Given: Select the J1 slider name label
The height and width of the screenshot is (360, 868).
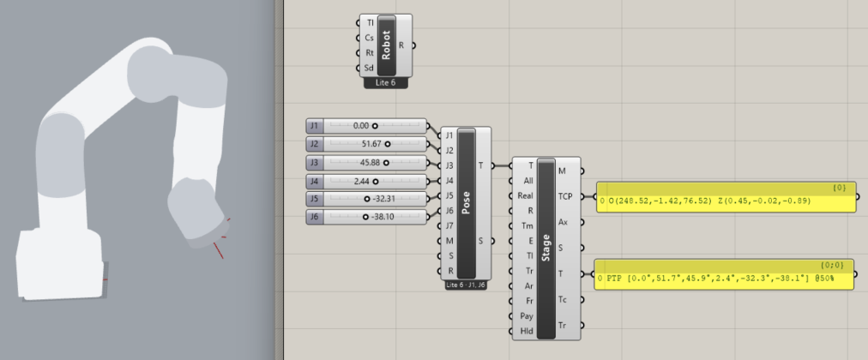Looking at the screenshot, I should pyautogui.click(x=315, y=125).
